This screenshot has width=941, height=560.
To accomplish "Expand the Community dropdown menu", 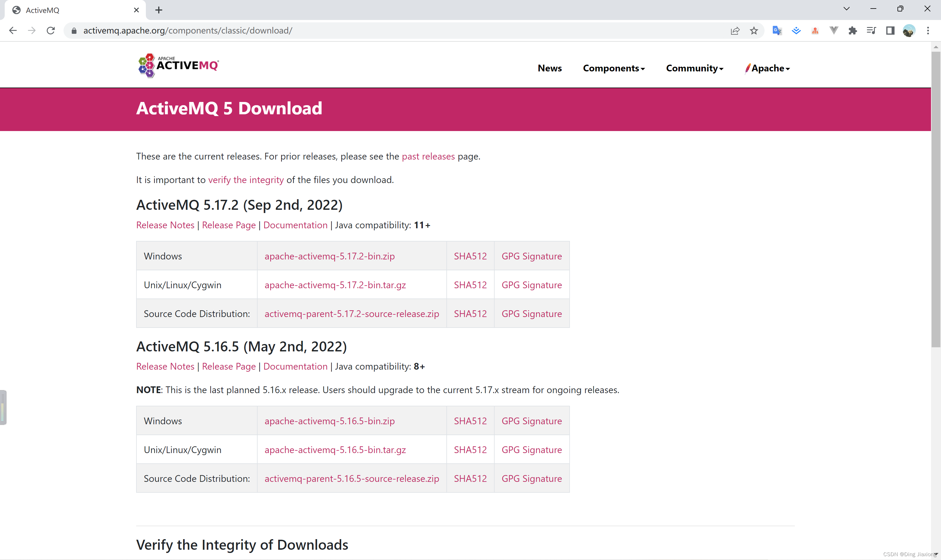I will click(x=694, y=68).
